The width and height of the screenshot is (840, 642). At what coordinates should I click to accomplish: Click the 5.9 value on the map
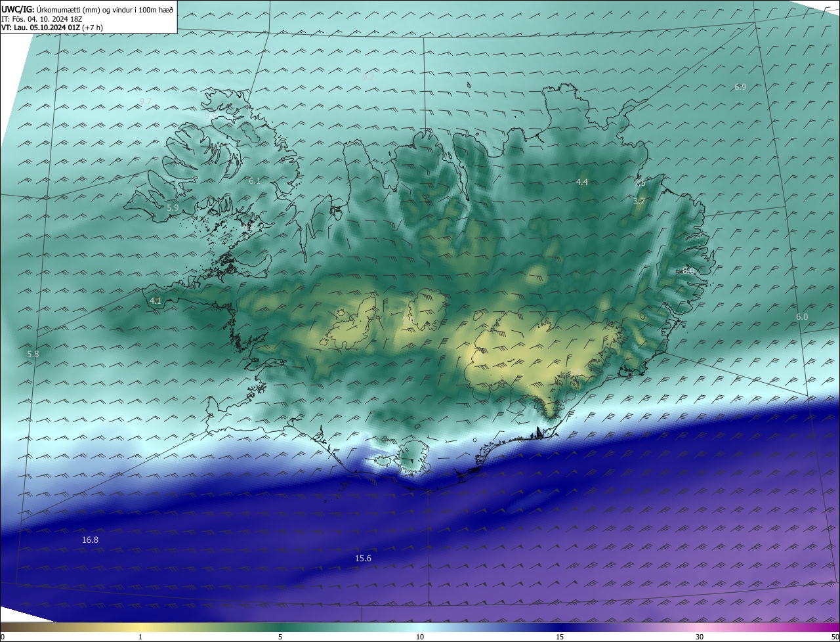click(173, 207)
